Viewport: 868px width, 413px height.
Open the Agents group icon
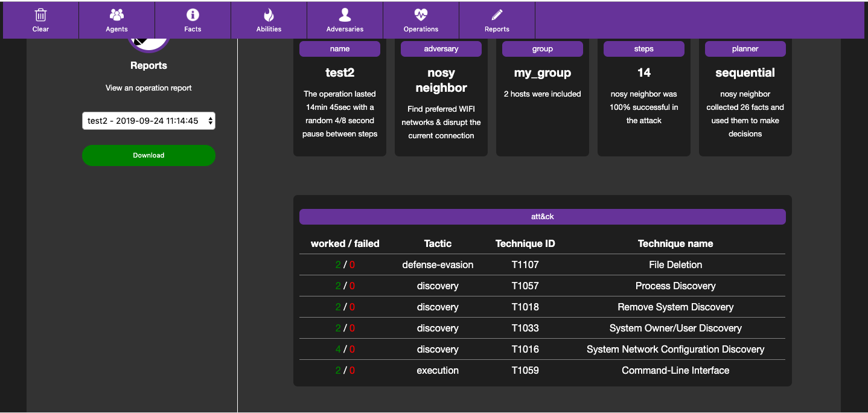tap(116, 15)
